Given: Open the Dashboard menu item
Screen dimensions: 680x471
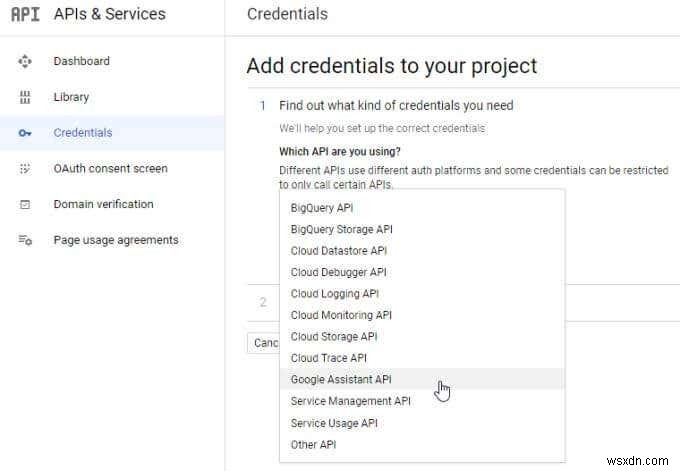Looking at the screenshot, I should tap(82, 61).
